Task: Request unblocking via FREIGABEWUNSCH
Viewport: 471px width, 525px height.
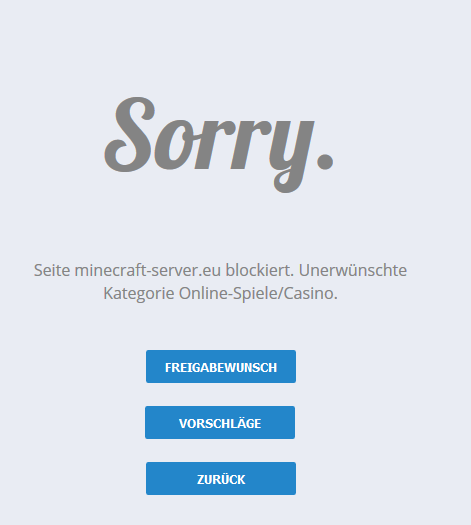Action: [221, 367]
